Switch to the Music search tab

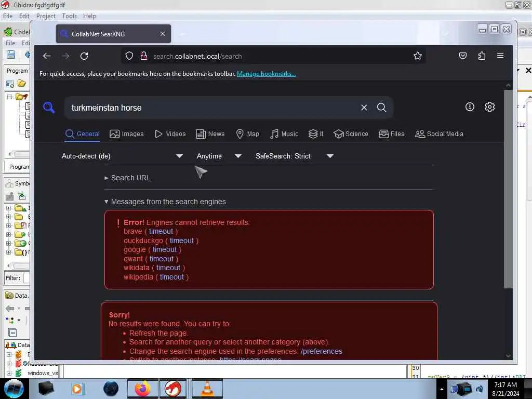click(284, 134)
